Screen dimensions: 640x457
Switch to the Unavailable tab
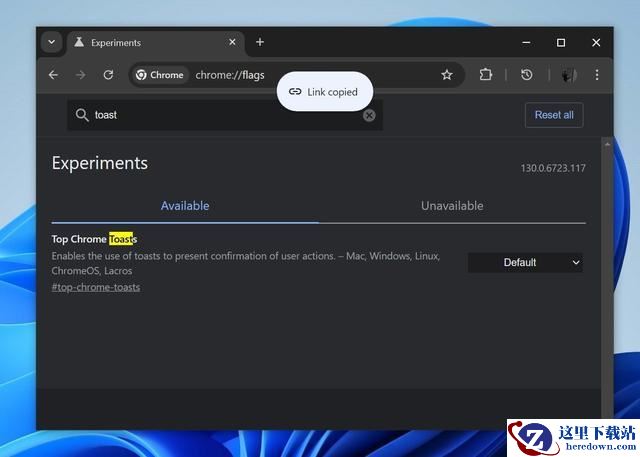(452, 206)
